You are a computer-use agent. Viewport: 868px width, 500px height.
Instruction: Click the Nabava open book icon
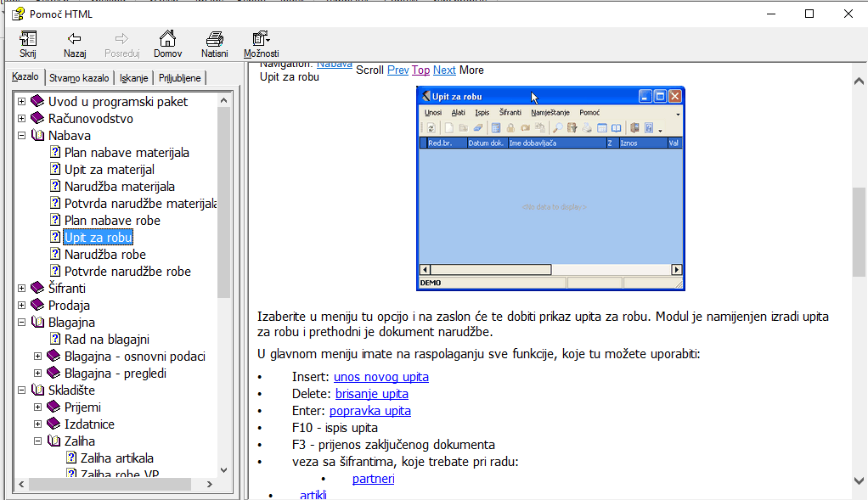37,136
